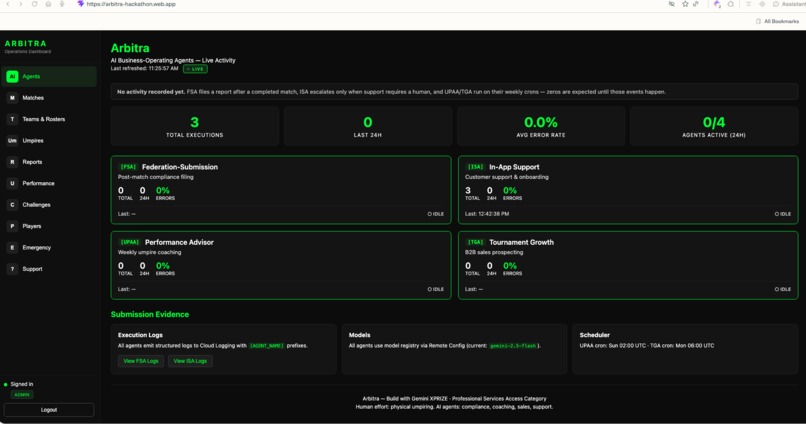Open the Tournament Growth agent card title
The height and width of the screenshot is (424, 806).
click(x=521, y=243)
